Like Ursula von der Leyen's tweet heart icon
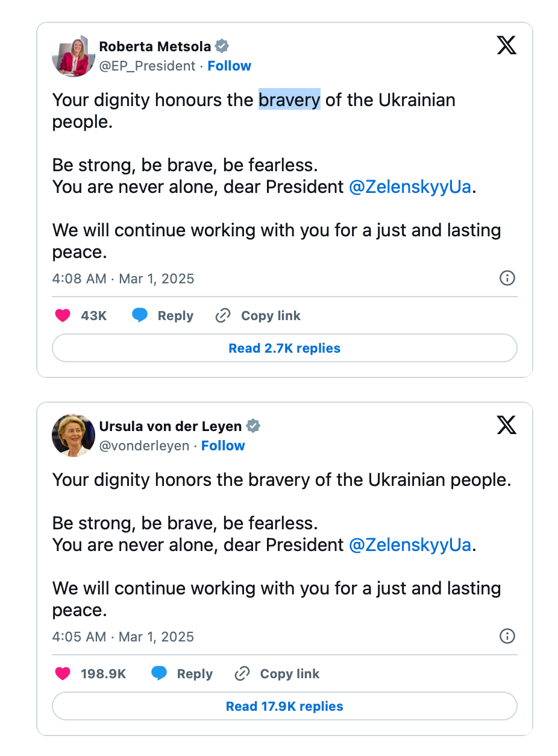 (63, 673)
